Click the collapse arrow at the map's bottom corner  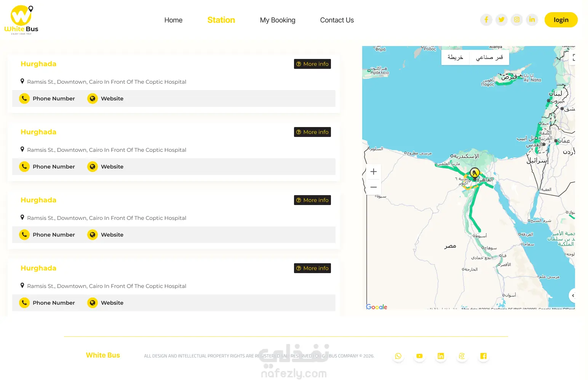click(x=572, y=296)
